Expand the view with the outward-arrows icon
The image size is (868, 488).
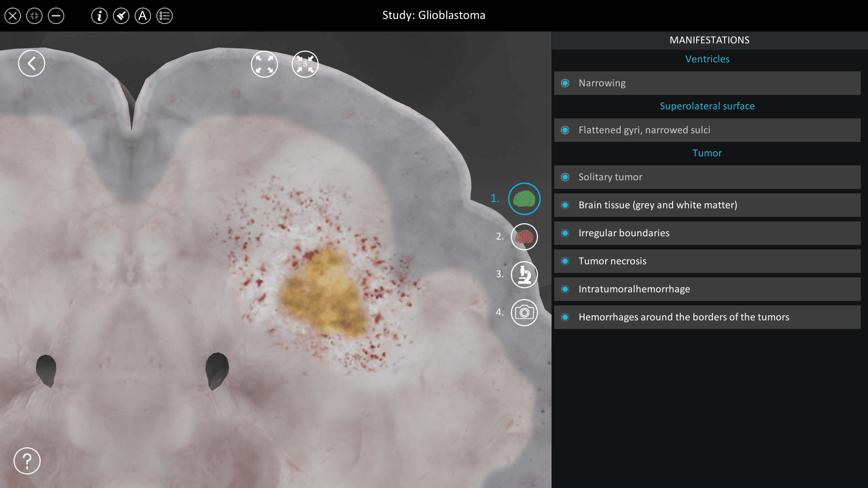tap(264, 64)
